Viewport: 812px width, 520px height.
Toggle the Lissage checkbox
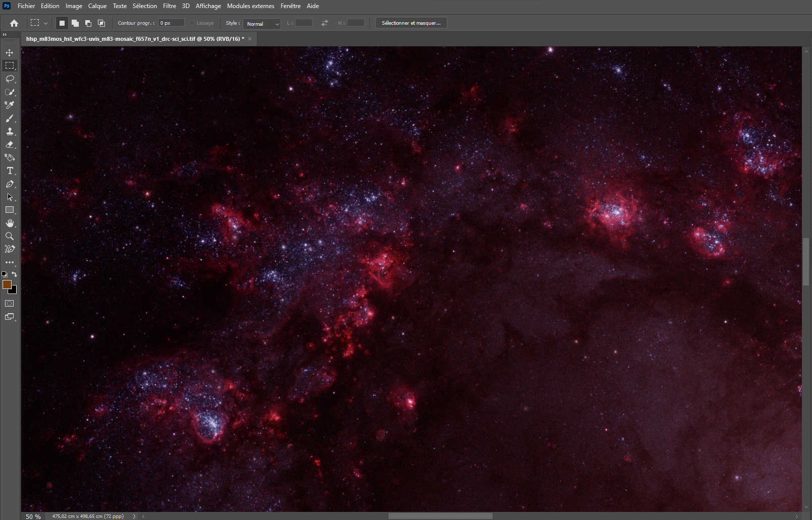coord(192,23)
